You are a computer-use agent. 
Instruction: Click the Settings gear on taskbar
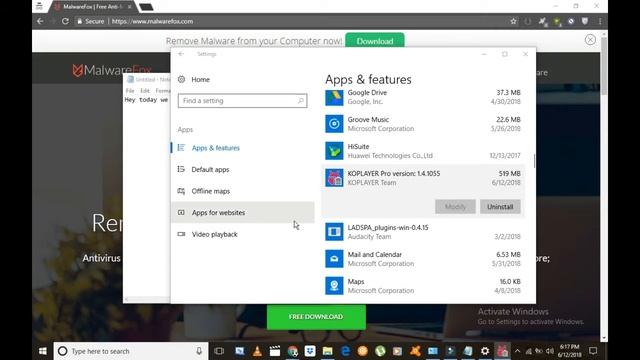pyautogui.click(x=485, y=351)
